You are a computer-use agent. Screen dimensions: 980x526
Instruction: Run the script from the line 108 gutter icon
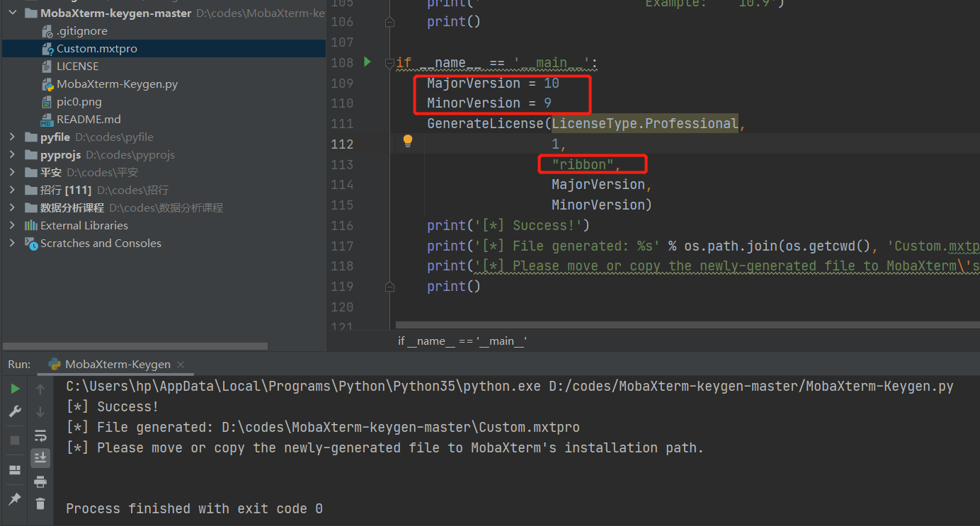click(367, 62)
